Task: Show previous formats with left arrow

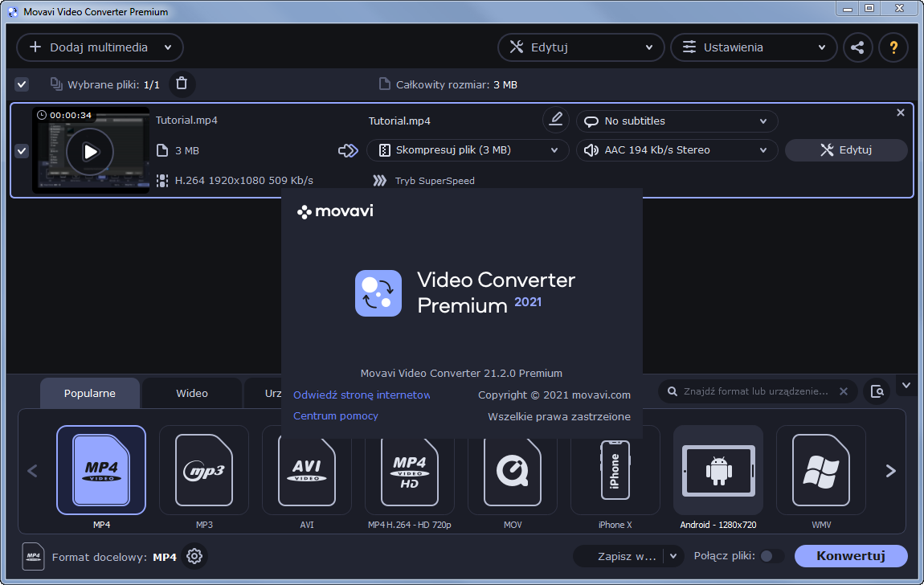Action: coord(32,471)
